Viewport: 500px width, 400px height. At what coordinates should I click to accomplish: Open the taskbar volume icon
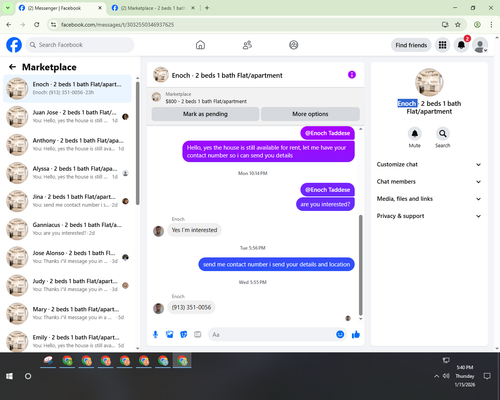coord(446,376)
